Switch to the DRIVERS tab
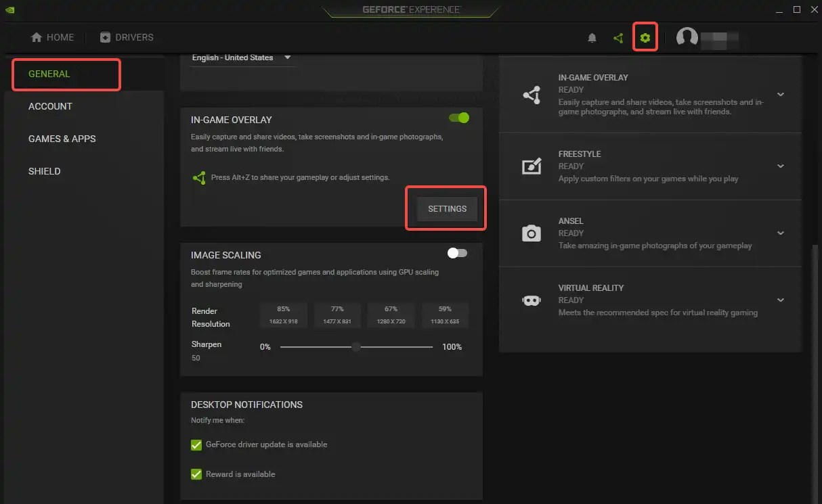 126,37
